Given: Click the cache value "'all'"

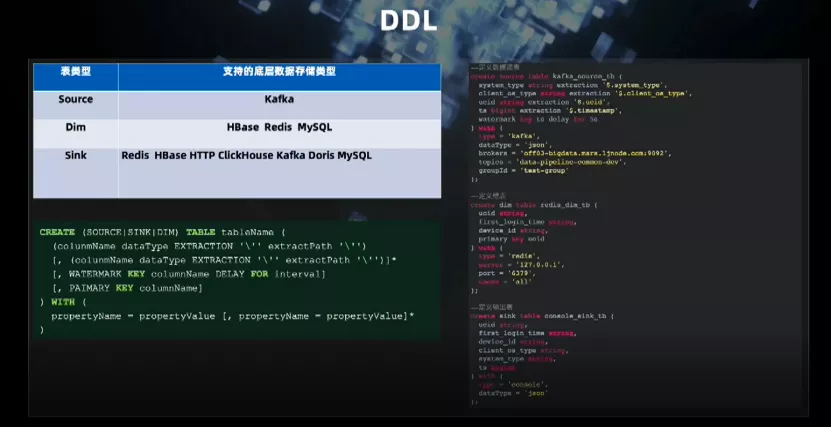Looking at the screenshot, I should click(x=521, y=282).
